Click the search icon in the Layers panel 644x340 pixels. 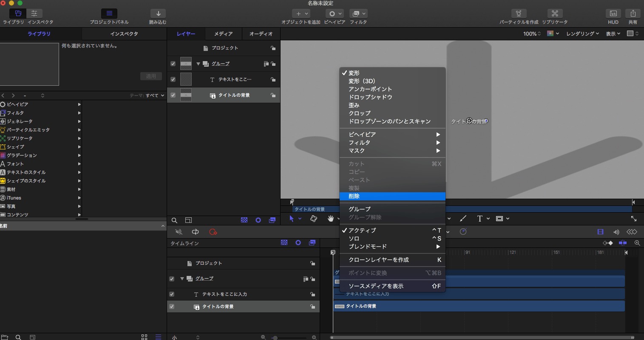tap(174, 220)
